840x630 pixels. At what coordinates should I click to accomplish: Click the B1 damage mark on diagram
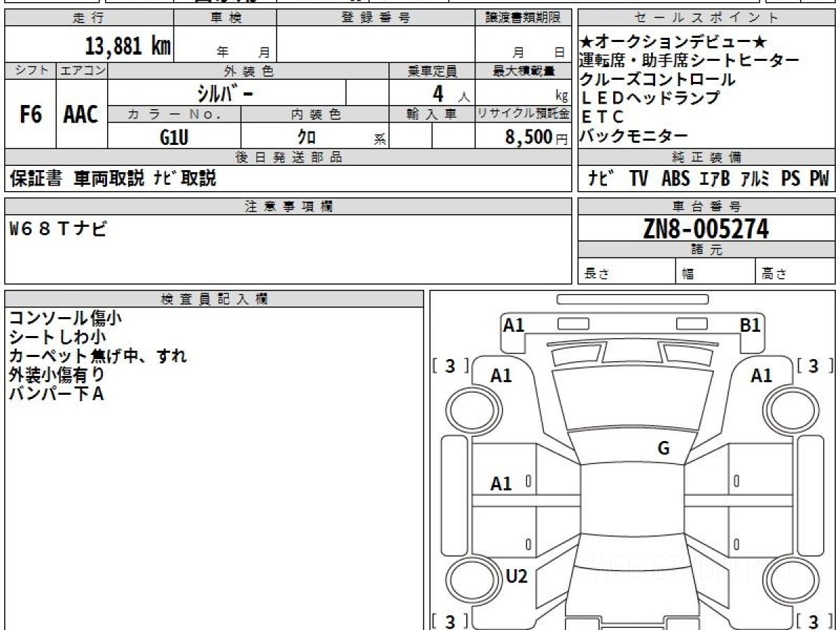tap(750, 325)
